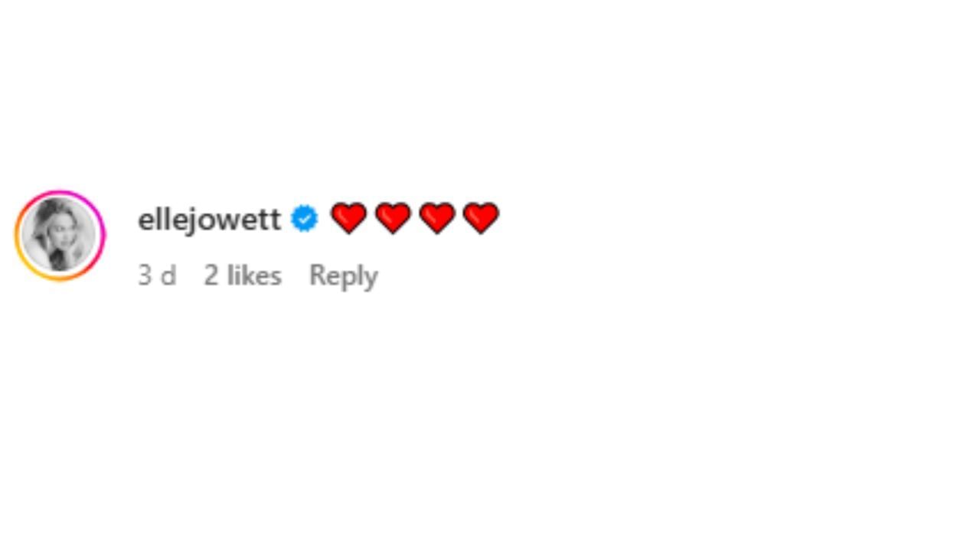Image resolution: width=980 pixels, height=551 pixels.
Task: Click the 3 d timestamp
Action: coord(157,275)
